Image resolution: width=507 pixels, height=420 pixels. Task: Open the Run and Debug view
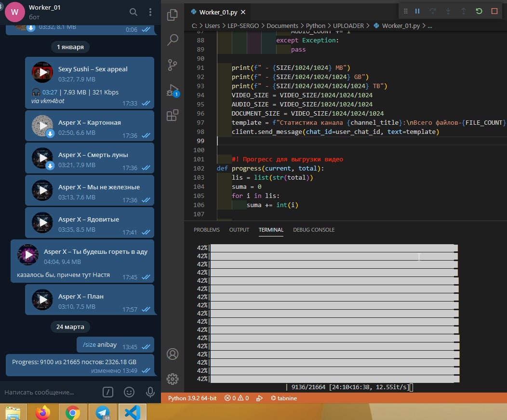pyautogui.click(x=172, y=90)
